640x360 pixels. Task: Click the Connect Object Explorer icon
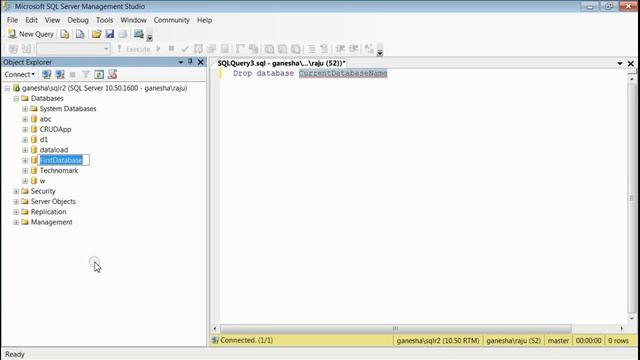(47, 74)
